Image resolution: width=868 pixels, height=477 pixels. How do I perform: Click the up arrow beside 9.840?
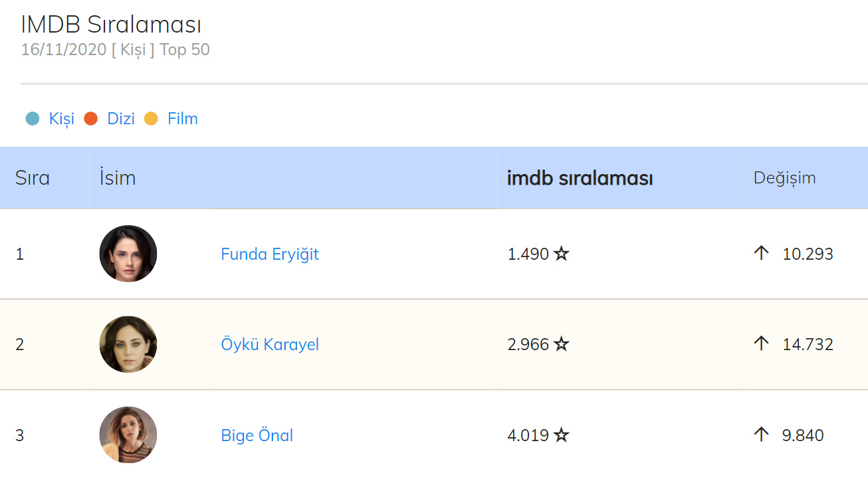762,434
